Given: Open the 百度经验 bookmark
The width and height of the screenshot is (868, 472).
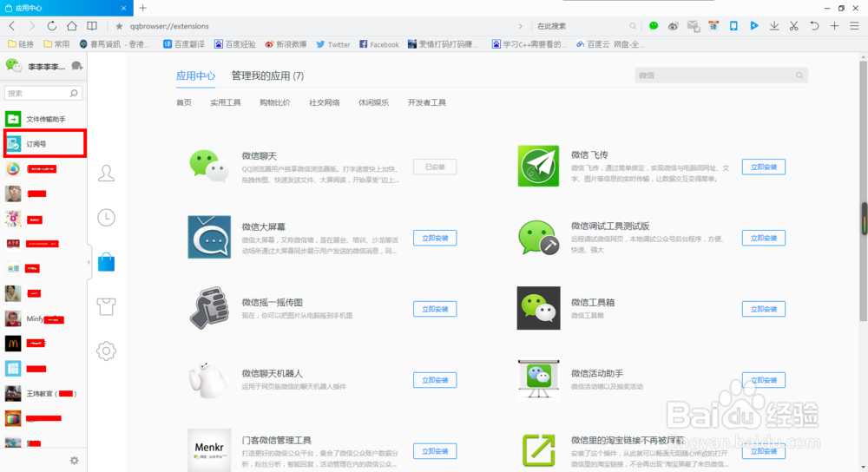Looking at the screenshot, I should tap(235, 44).
